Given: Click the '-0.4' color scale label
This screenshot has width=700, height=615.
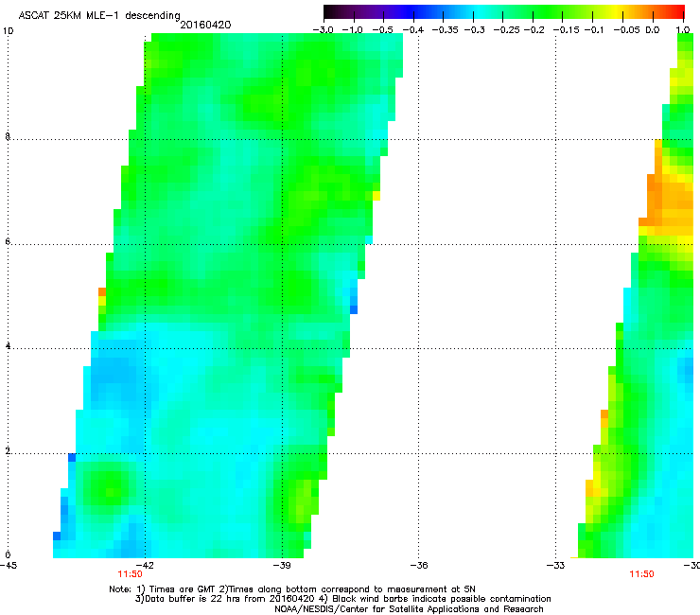Looking at the screenshot, I should click(x=413, y=30).
